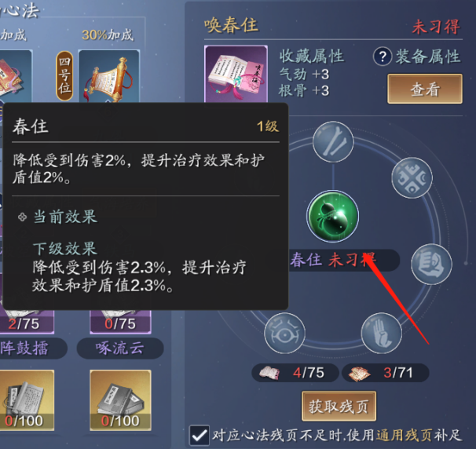Screen dimensions: 476x449
Task: Open the gold stacked-books card showing 0/100
Action: (x=120, y=400)
